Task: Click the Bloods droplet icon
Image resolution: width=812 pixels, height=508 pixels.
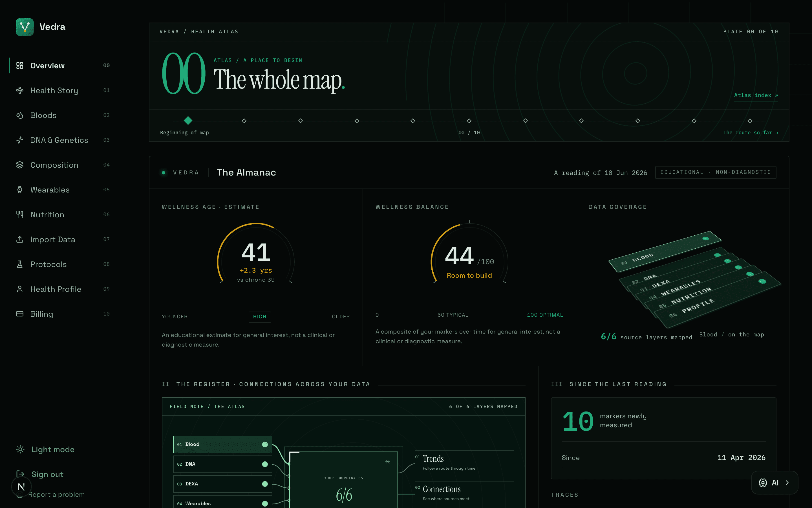Action: point(20,115)
